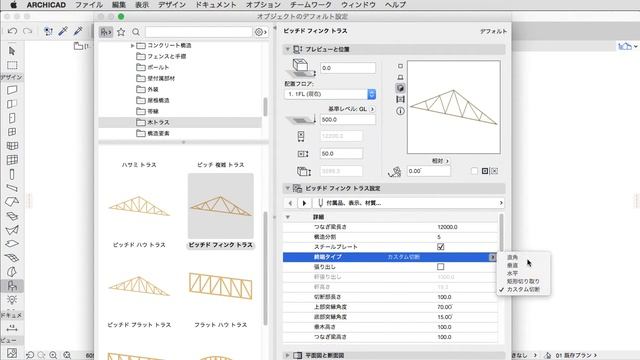Toggle the mirror checkbox beside rotation angle

tap(474, 171)
